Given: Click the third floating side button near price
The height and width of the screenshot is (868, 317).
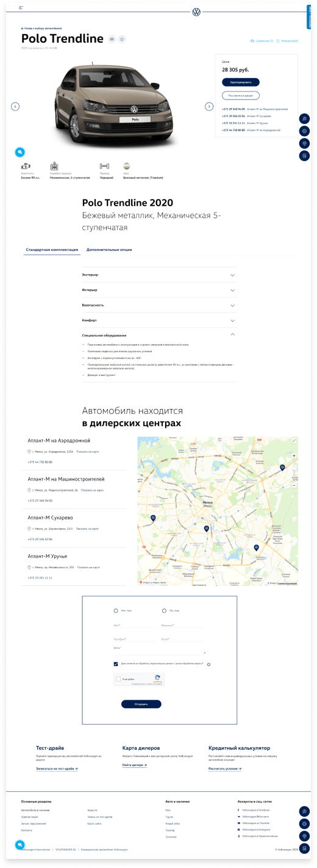Looking at the screenshot, I should (x=304, y=143).
